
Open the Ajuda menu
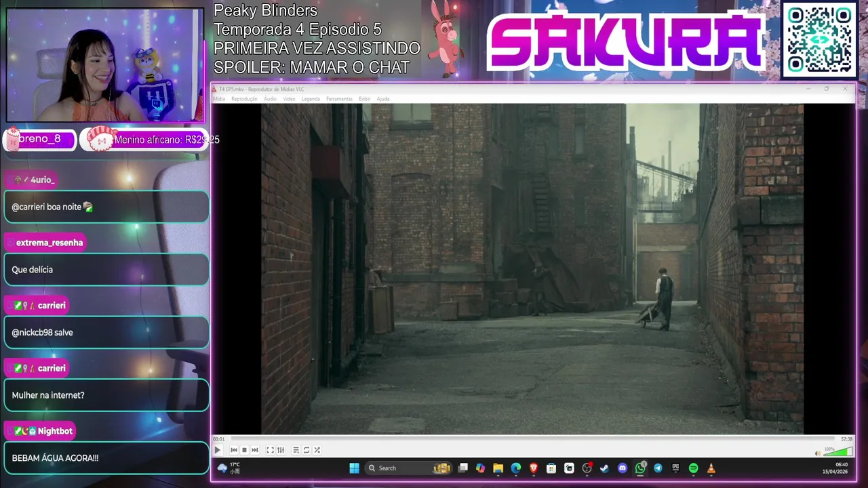click(x=383, y=99)
